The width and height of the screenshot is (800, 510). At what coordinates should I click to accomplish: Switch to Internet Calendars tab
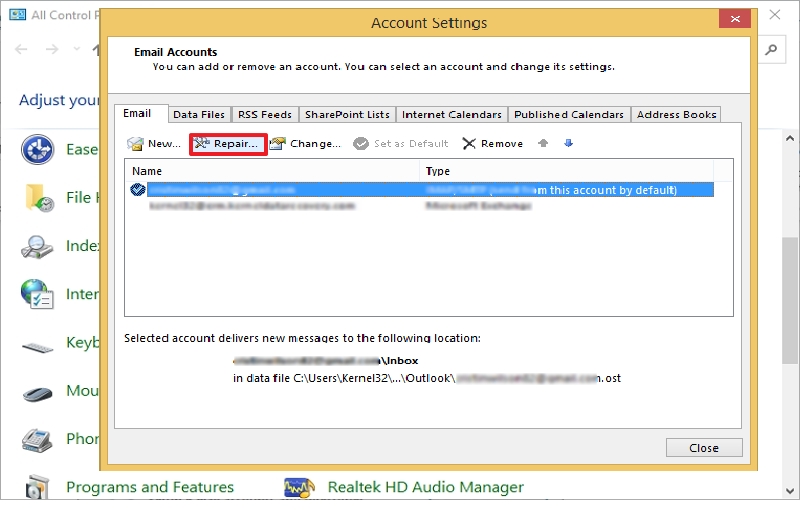(451, 115)
